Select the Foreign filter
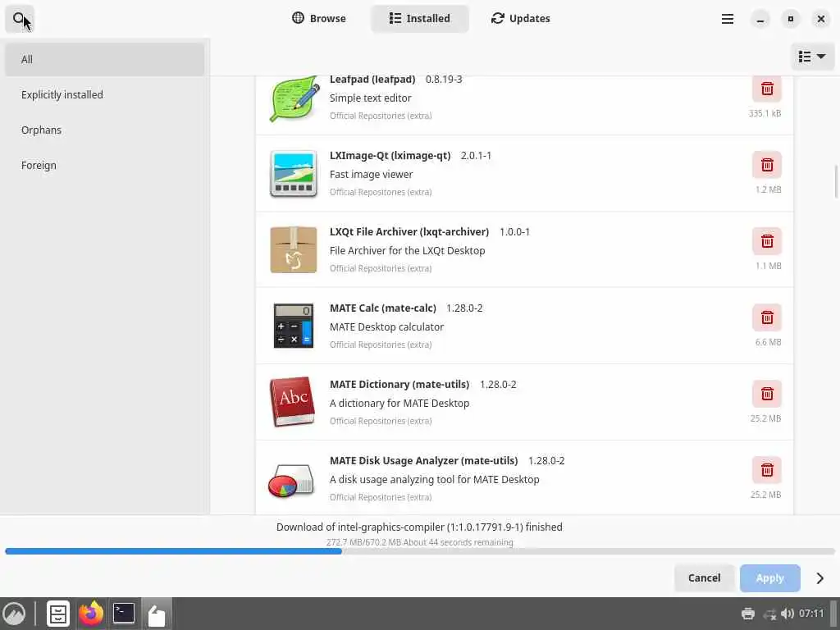 [x=104, y=166]
